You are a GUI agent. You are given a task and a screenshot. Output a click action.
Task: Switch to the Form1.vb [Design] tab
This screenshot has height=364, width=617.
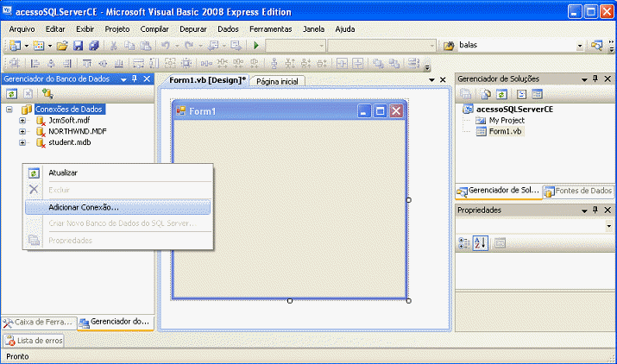tap(207, 80)
